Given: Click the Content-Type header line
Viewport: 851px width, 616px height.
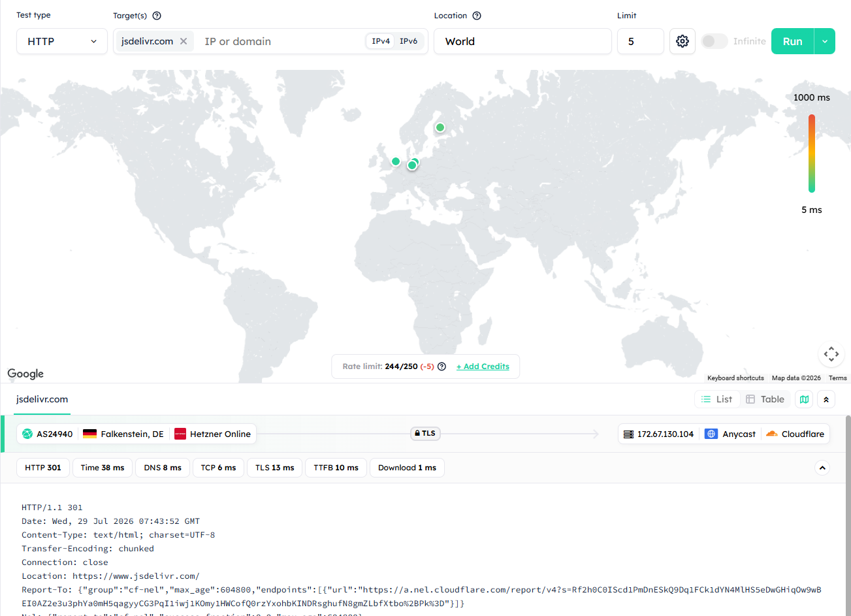Looking at the screenshot, I should tap(118, 535).
